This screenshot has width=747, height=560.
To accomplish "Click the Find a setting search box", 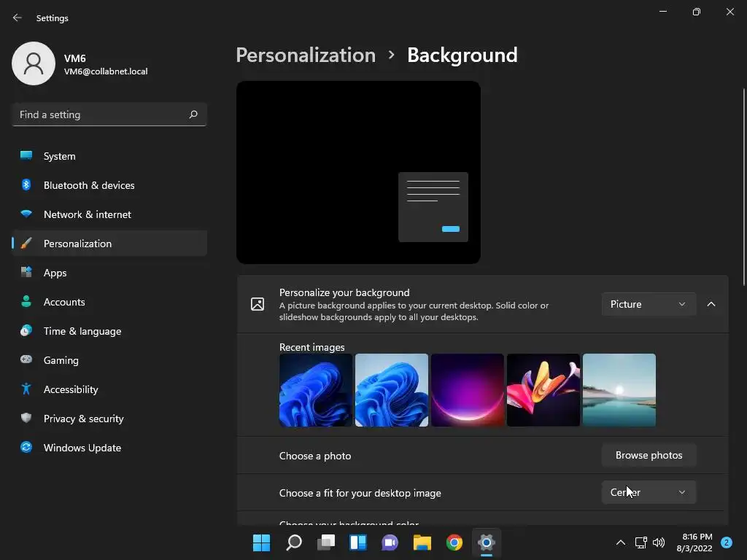I will pos(109,114).
